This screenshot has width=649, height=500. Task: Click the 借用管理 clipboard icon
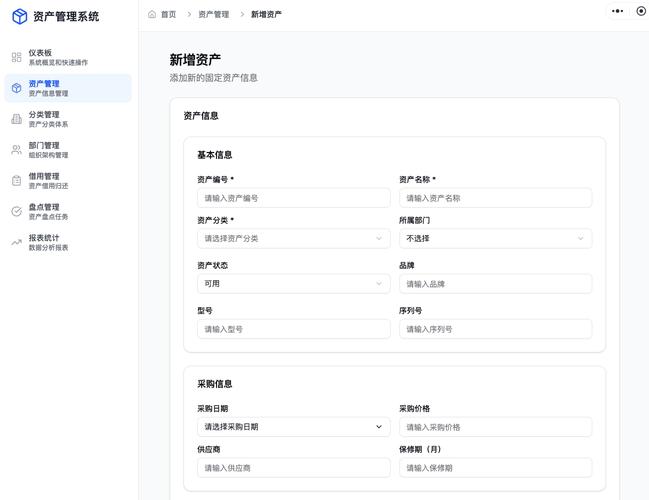coord(16,181)
